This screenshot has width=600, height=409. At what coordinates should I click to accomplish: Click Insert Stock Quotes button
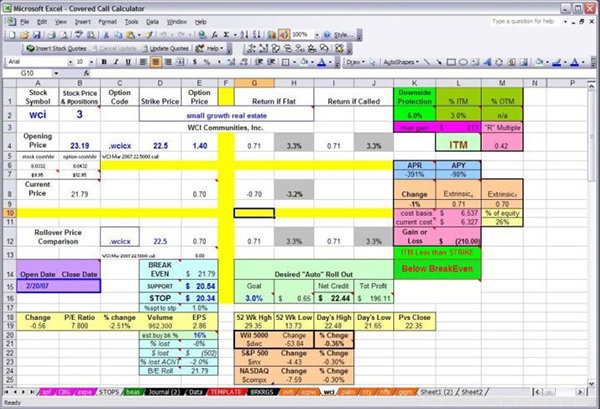(x=56, y=49)
